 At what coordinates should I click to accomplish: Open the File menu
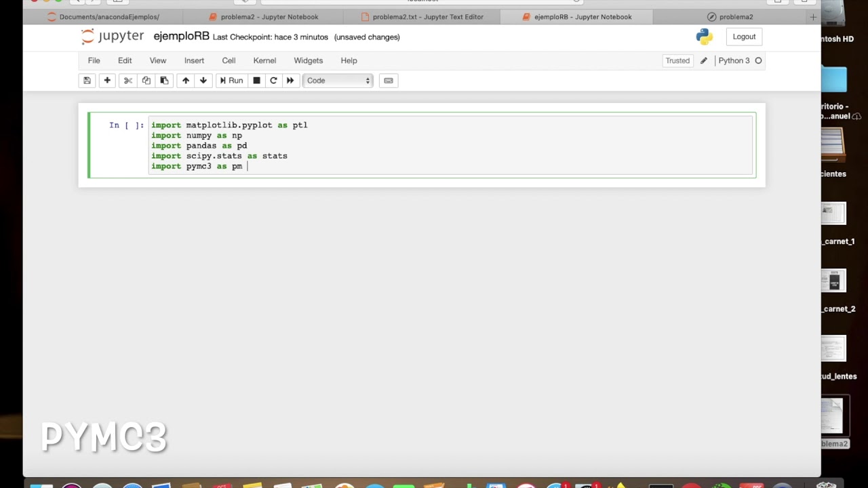(x=94, y=60)
